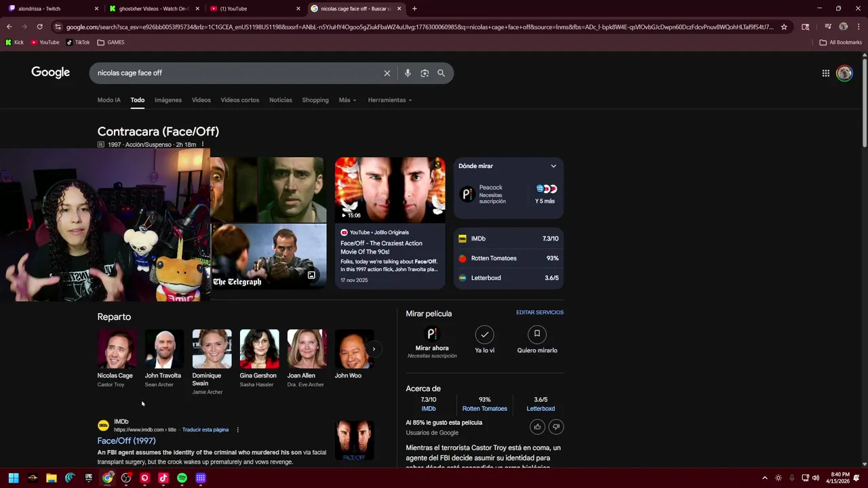The height and width of the screenshot is (488, 868).
Task: Open Chrome media controls icon
Action: (827, 27)
